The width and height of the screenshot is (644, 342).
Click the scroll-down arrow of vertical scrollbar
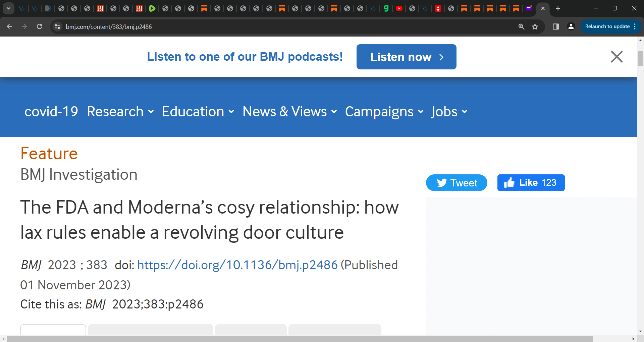[640, 332]
